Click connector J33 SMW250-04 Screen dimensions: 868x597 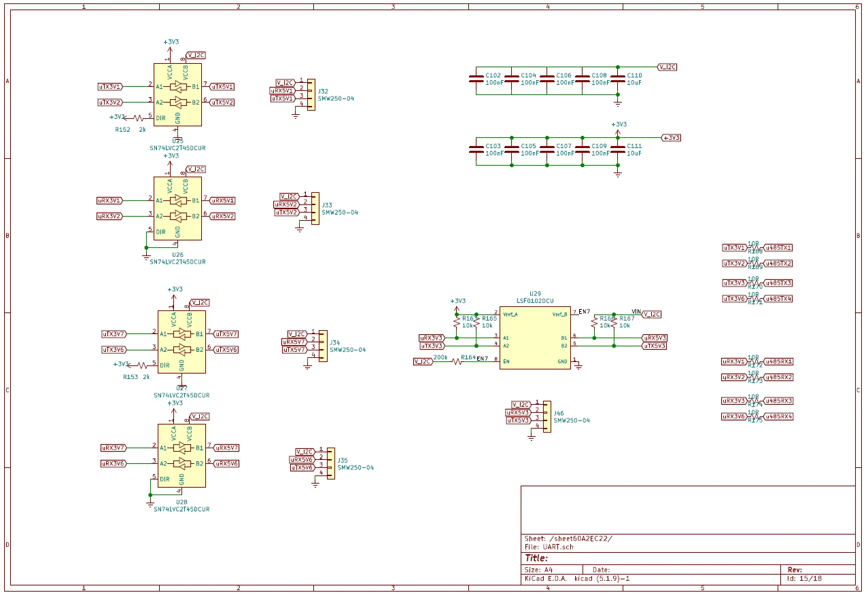[x=315, y=209]
